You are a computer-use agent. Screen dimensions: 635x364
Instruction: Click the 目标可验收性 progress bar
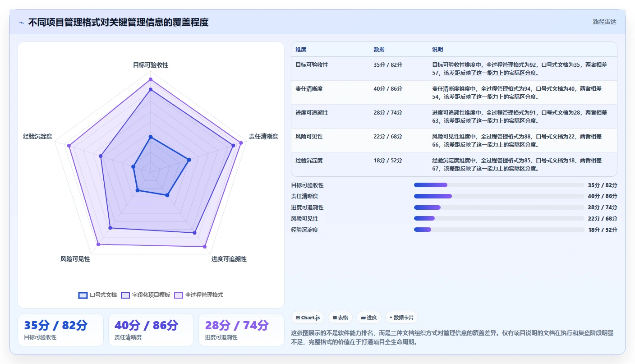point(499,185)
